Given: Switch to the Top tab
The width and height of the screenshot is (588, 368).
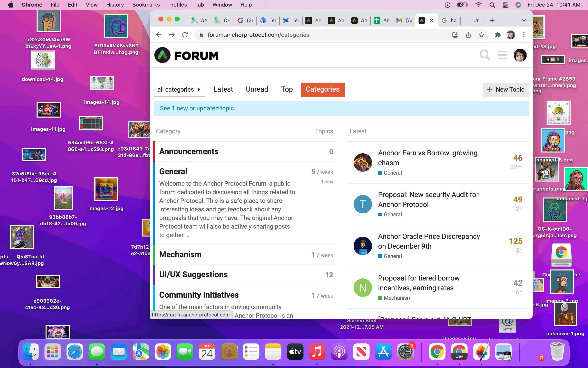Looking at the screenshot, I should [x=287, y=89].
